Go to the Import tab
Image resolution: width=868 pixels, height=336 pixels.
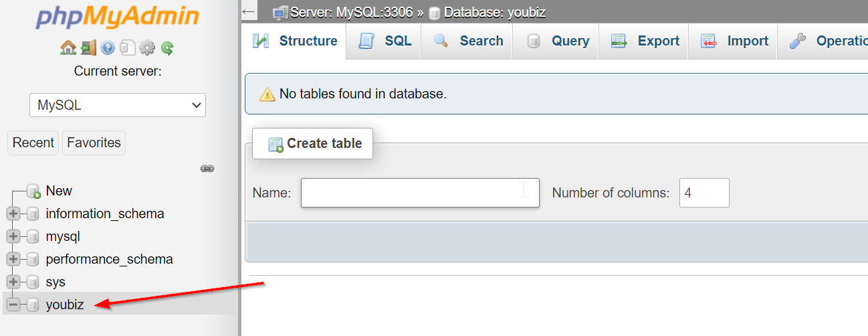(733, 41)
